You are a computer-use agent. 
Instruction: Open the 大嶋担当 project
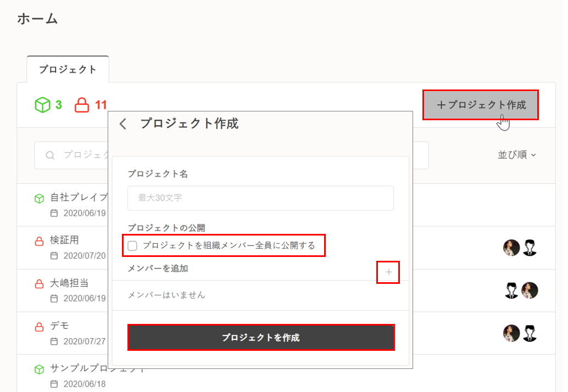point(69,283)
